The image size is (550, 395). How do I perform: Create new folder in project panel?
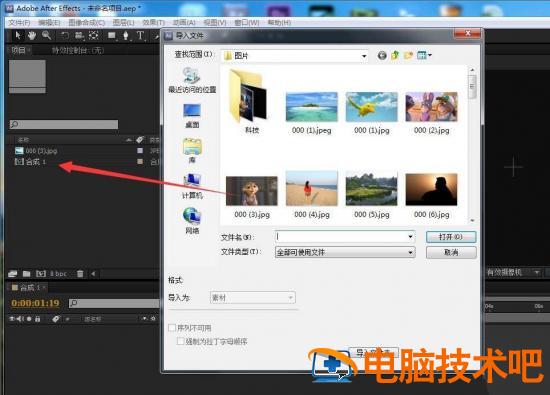(x=27, y=274)
